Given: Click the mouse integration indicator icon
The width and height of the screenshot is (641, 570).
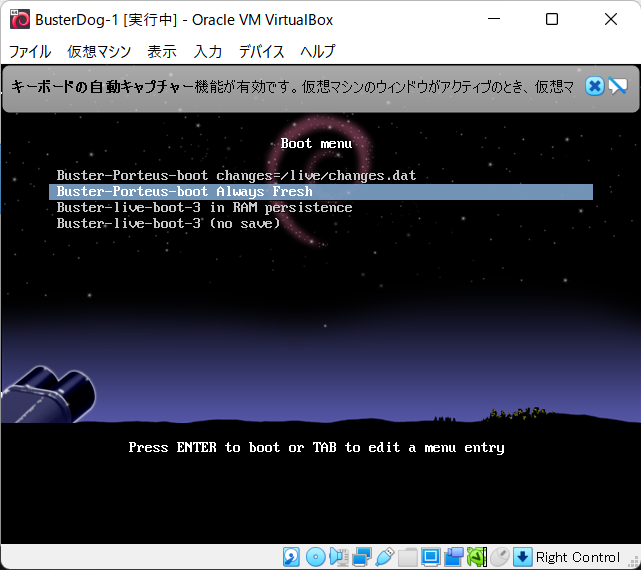Looking at the screenshot, I should (x=500, y=557).
